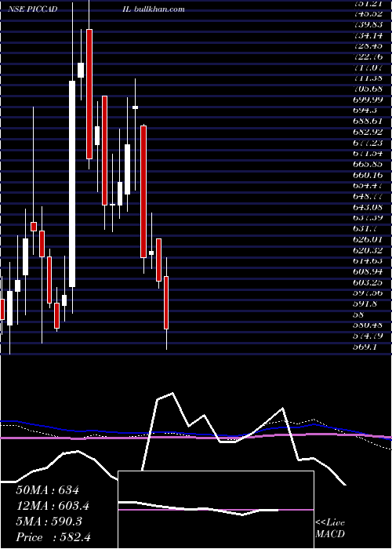Viewport: 392px width, 549px height.
Task: Select the 705.68 price axis label
Action: click(368, 89)
